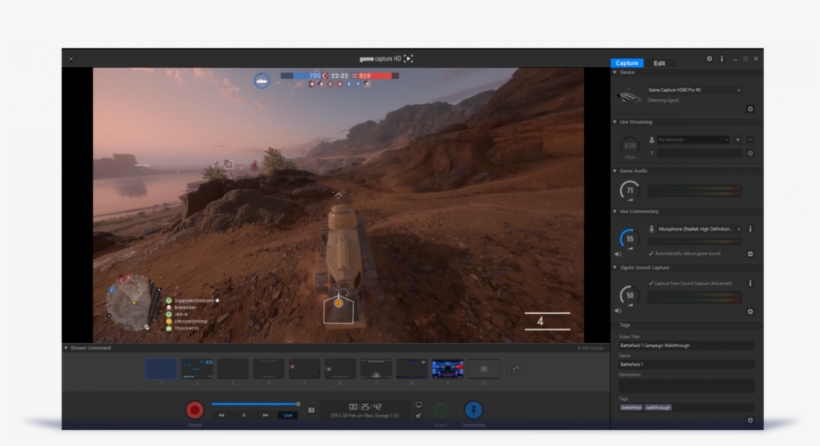The image size is (820, 446).
Task: Adjust the Game Audio volume dial
Action: click(x=629, y=190)
